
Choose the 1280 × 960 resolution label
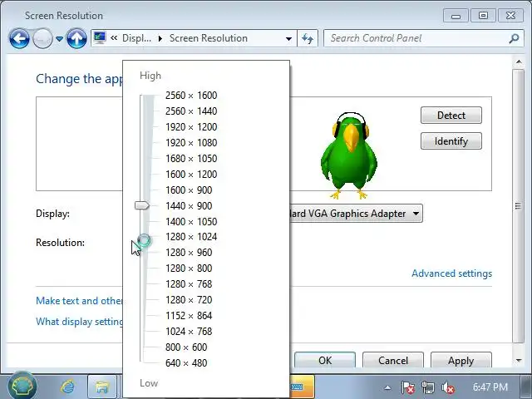point(189,253)
